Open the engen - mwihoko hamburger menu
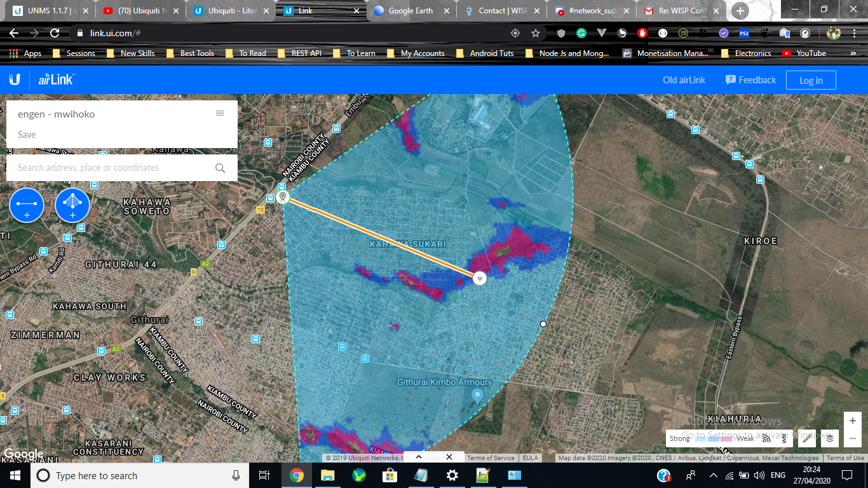Image resolution: width=868 pixels, height=488 pixels. [220, 113]
